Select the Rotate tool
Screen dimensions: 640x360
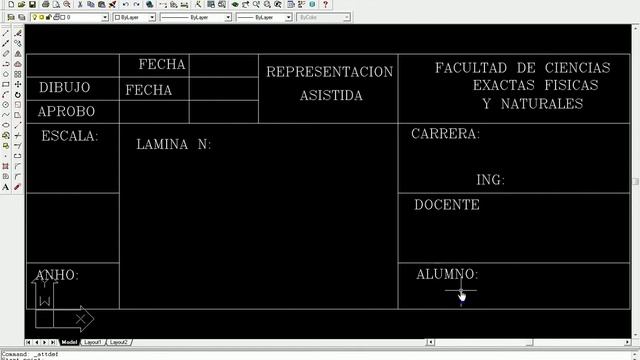click(18, 95)
